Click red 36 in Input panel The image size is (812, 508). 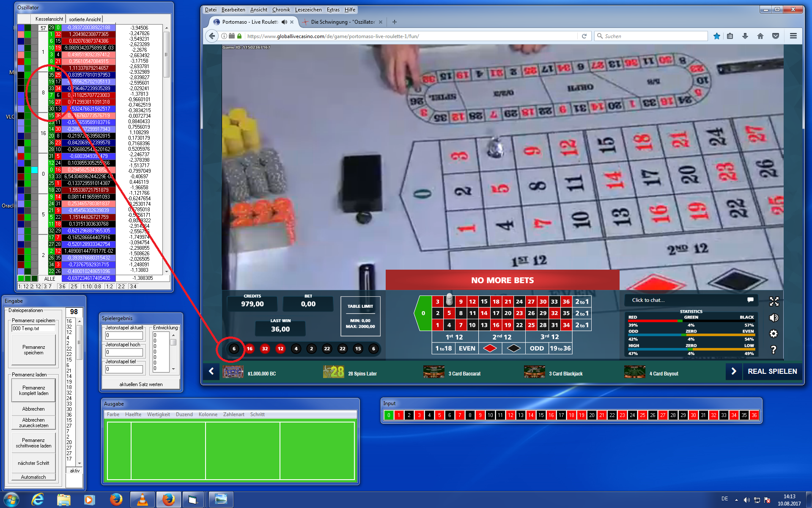754,415
